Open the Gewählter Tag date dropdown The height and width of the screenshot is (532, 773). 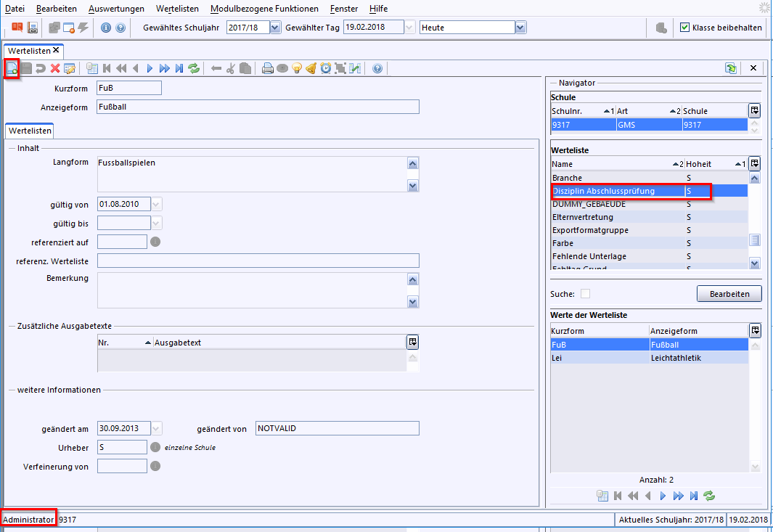point(409,28)
